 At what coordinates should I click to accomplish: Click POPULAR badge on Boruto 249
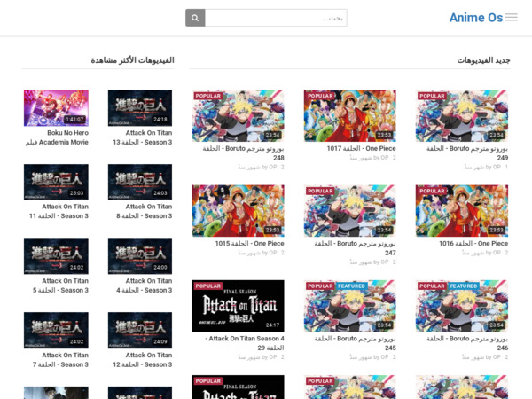click(x=432, y=96)
